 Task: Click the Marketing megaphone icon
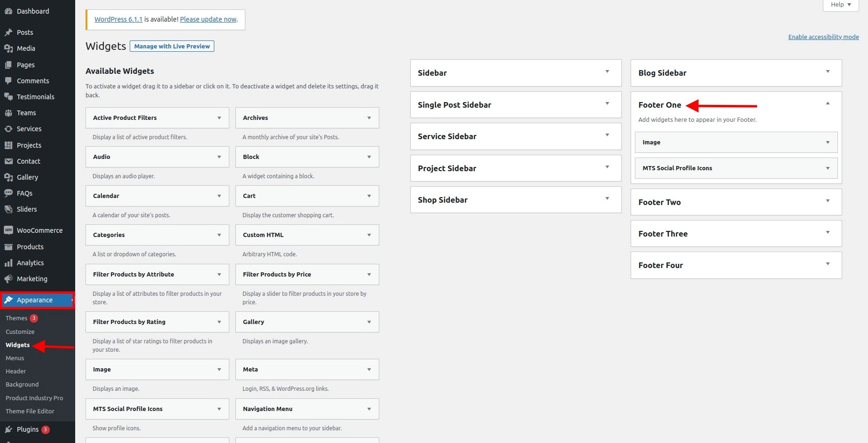[x=8, y=279]
